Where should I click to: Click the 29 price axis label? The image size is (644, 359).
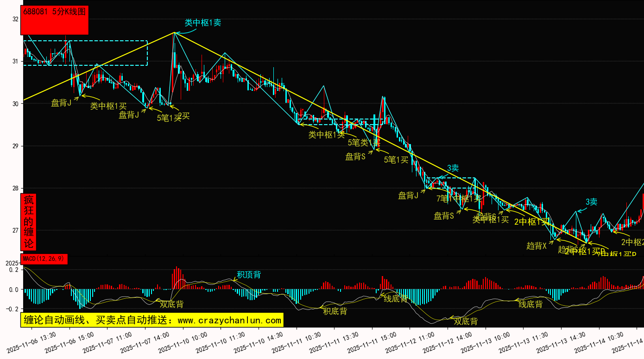[x=15, y=146]
